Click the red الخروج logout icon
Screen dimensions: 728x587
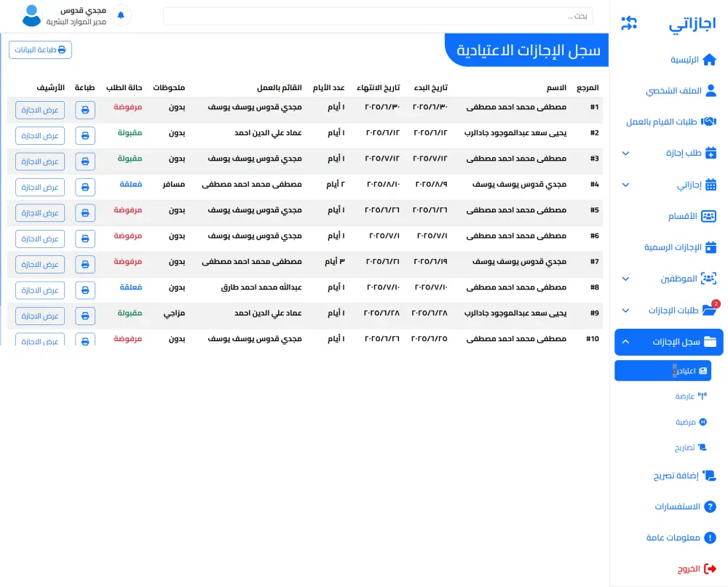pos(711,568)
